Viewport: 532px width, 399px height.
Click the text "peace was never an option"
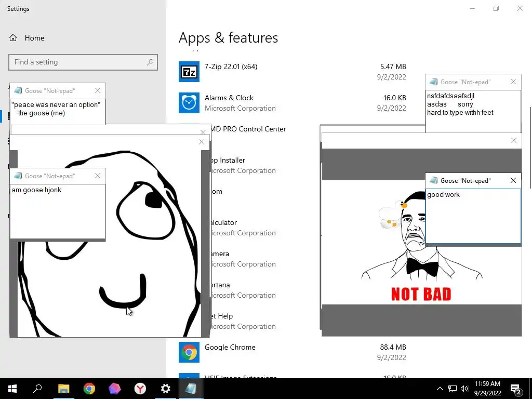pos(56,105)
